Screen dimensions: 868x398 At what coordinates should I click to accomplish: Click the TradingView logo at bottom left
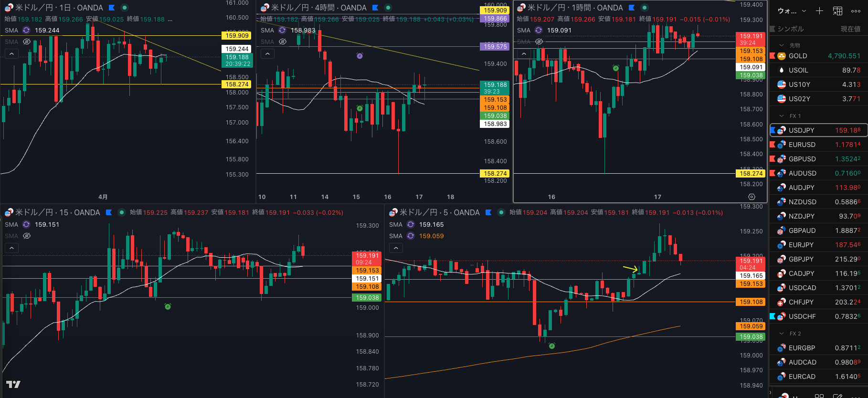[13, 384]
